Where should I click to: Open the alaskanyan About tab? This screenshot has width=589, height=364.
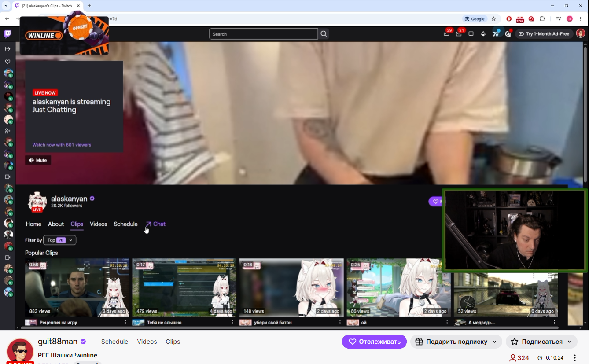56,224
